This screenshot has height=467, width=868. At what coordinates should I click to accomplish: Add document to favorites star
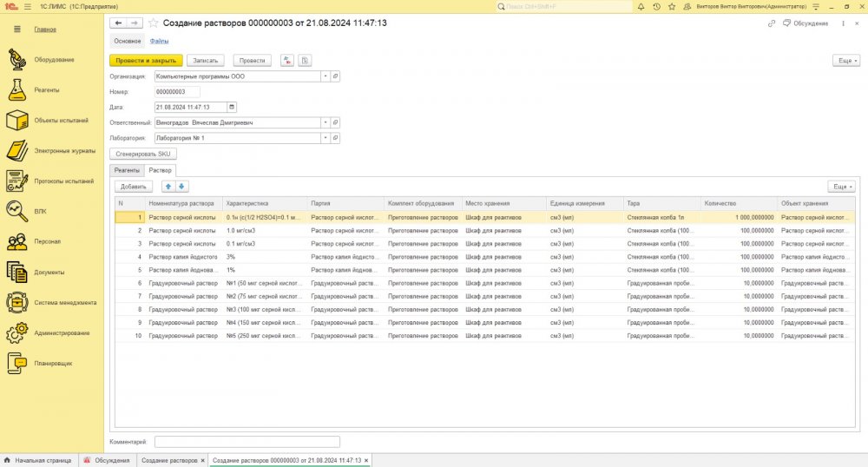(154, 23)
